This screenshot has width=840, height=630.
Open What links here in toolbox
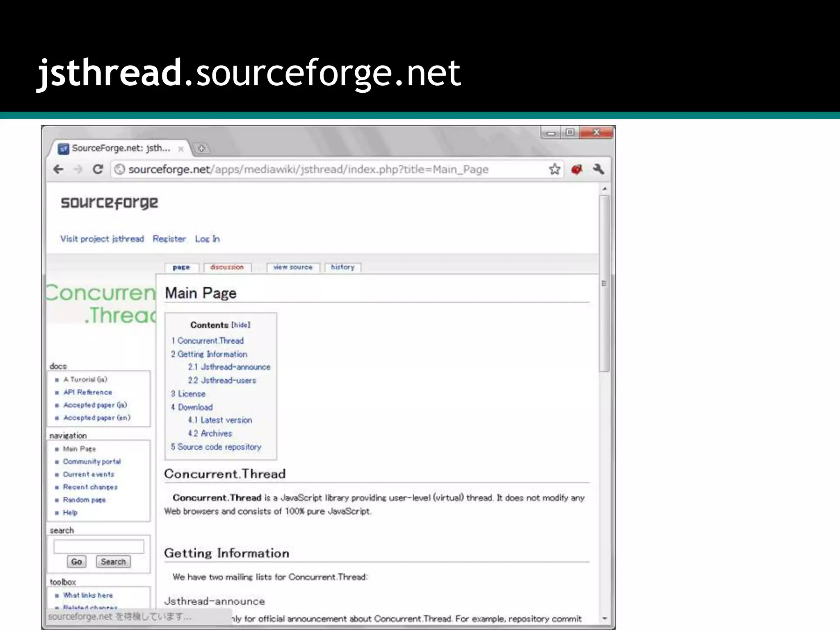click(x=88, y=595)
